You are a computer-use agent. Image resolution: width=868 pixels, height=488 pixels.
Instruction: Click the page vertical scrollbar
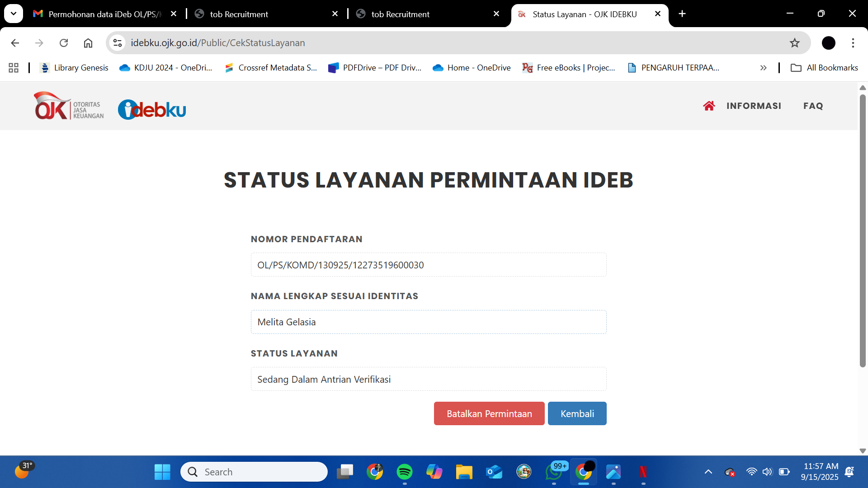pyautogui.click(x=863, y=230)
